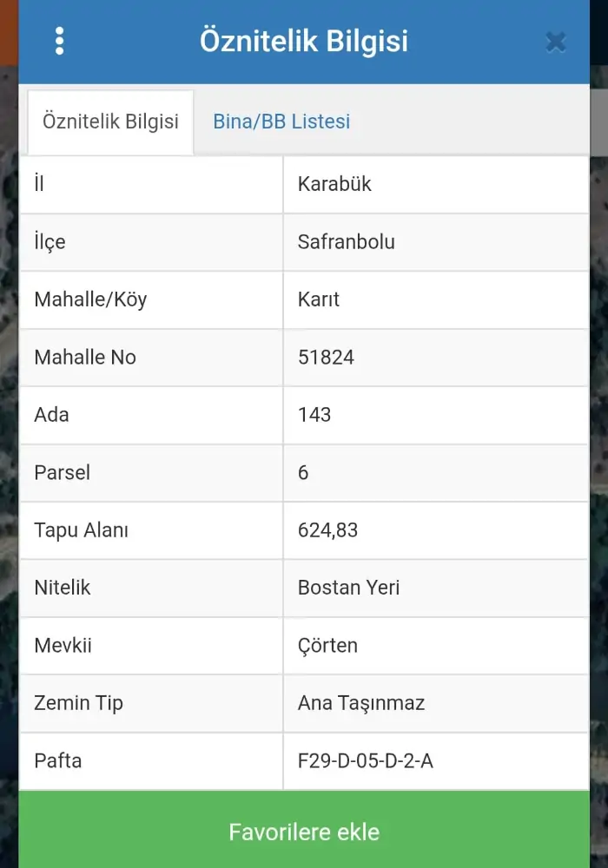The height and width of the screenshot is (868, 608).
Task: Close the Öznitelik Bilgisi panel
Action: point(556,42)
